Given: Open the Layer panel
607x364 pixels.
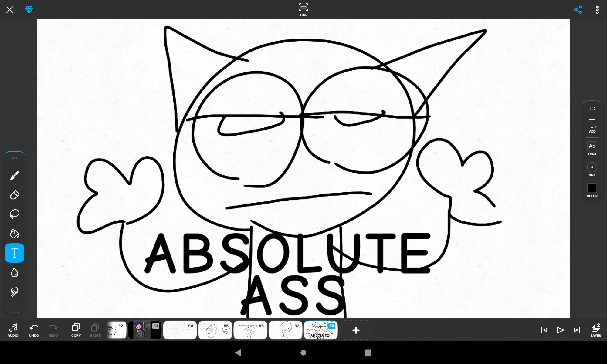Looking at the screenshot, I should pos(595,330).
